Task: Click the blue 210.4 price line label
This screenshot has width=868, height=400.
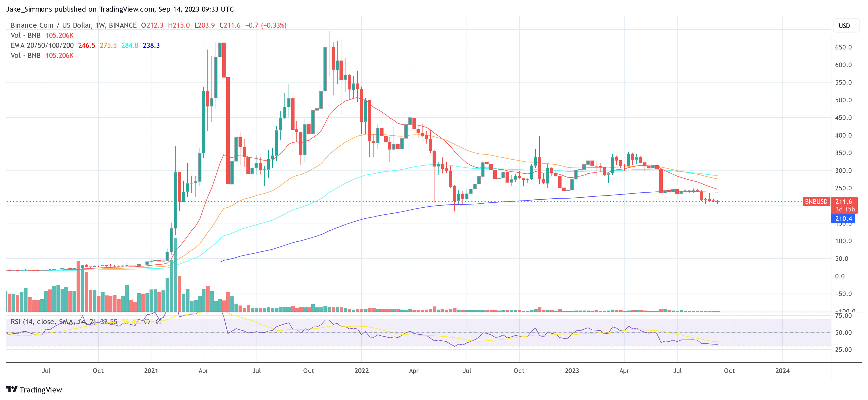Action: tap(843, 218)
